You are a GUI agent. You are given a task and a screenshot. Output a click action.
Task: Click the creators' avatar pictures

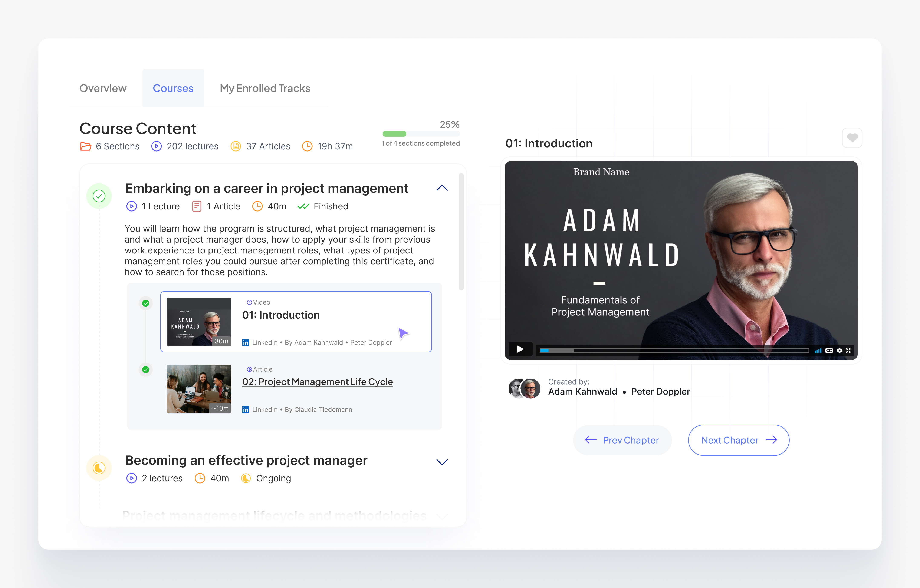524,388
